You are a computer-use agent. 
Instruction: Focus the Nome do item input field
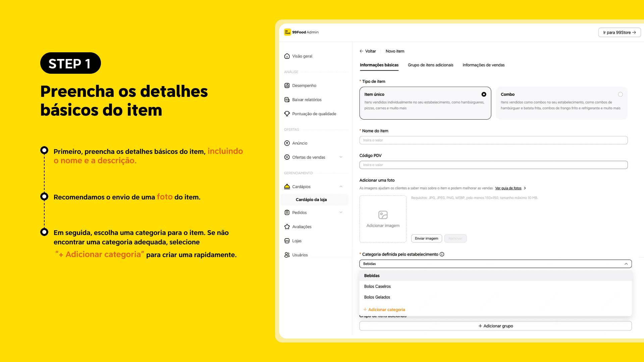pyautogui.click(x=493, y=140)
